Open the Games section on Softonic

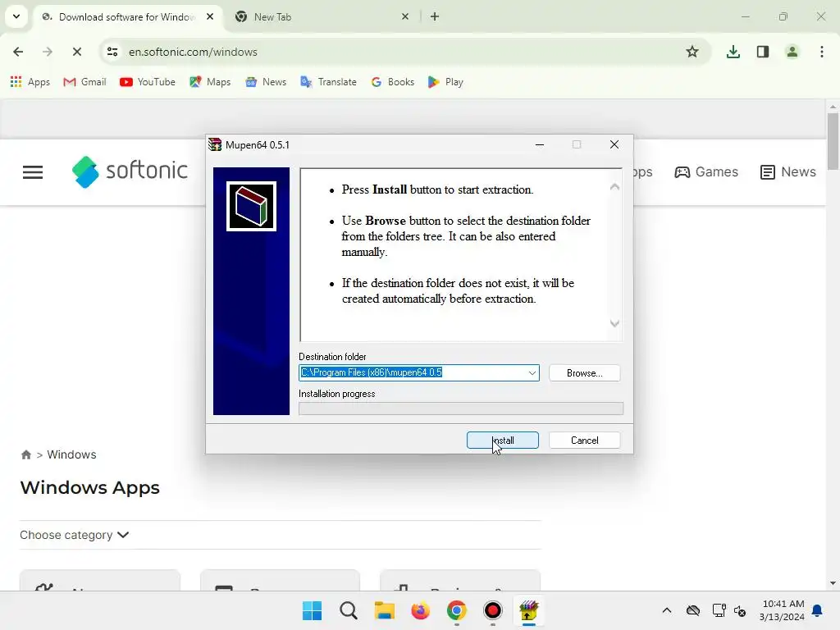pos(706,172)
